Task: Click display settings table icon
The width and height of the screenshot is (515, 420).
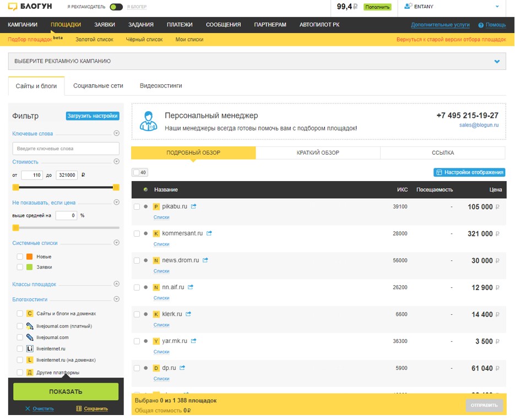Action: (439, 172)
